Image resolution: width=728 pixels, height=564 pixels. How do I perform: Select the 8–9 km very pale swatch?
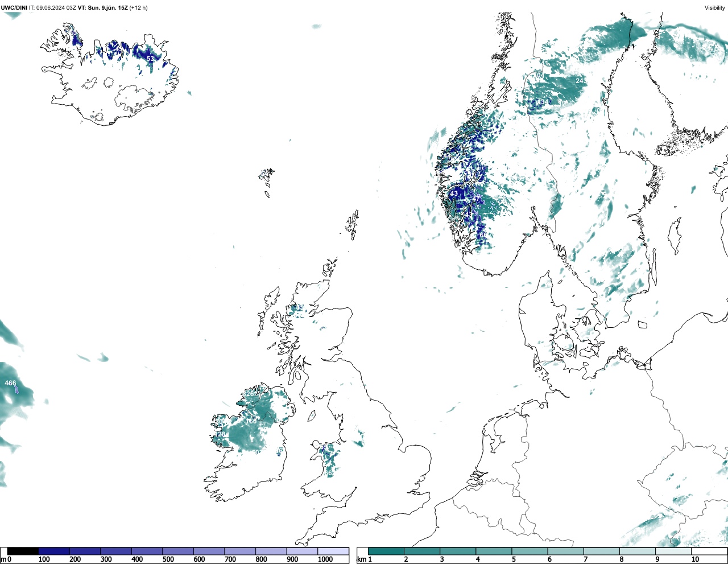(x=637, y=551)
